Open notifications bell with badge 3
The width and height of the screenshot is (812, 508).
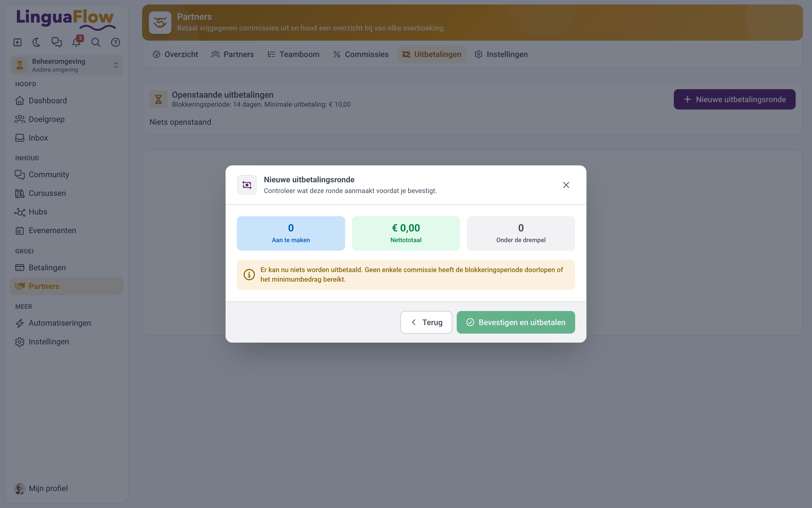pos(76,42)
